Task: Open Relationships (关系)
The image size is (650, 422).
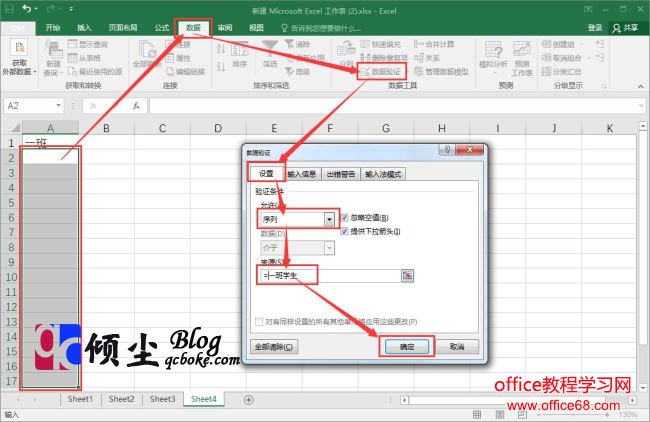Action: click(427, 58)
